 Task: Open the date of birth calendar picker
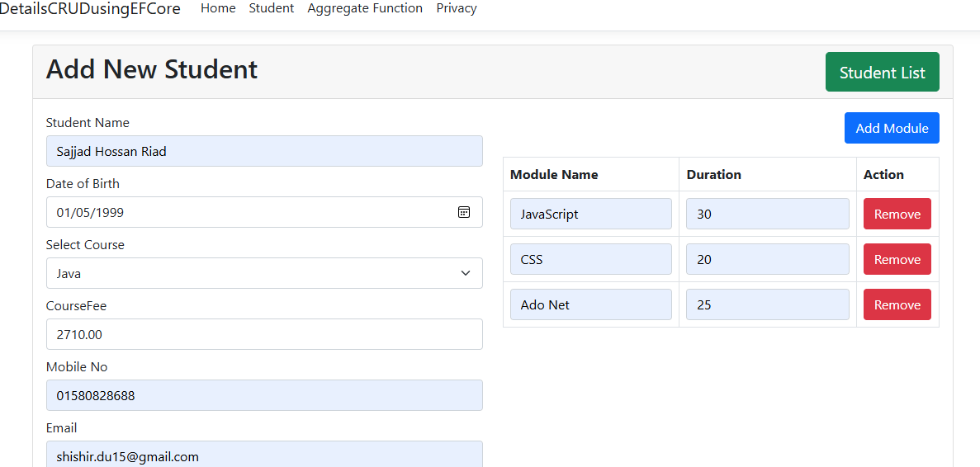(464, 212)
